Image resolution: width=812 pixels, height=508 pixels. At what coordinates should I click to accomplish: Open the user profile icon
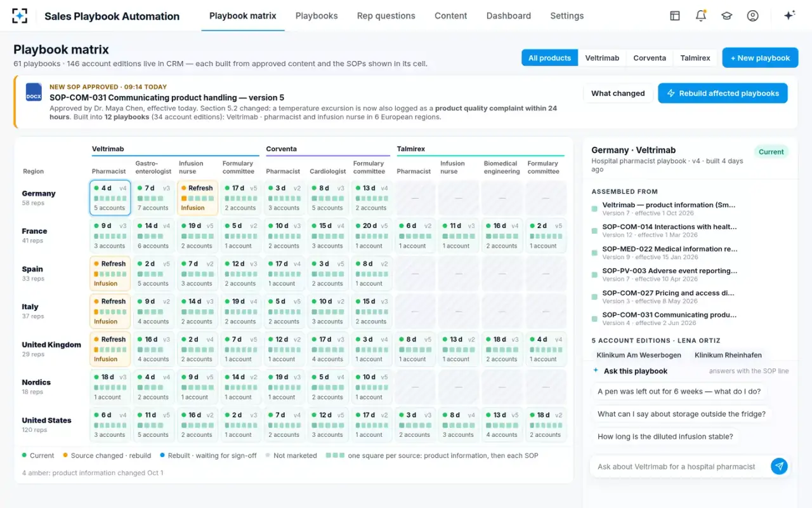(x=752, y=16)
